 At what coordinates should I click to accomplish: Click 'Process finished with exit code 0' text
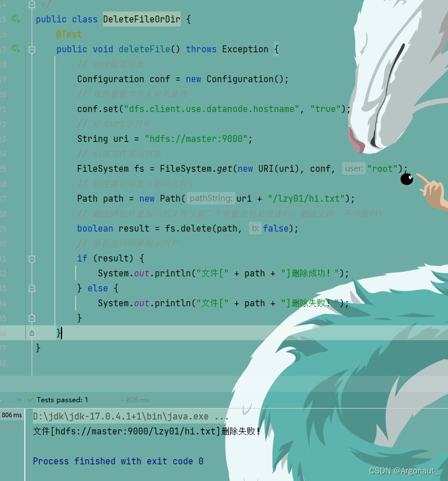coord(118,461)
